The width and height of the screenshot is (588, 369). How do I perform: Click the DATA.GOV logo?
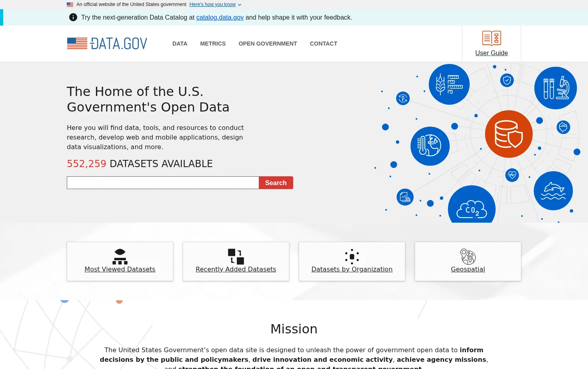[x=107, y=44]
